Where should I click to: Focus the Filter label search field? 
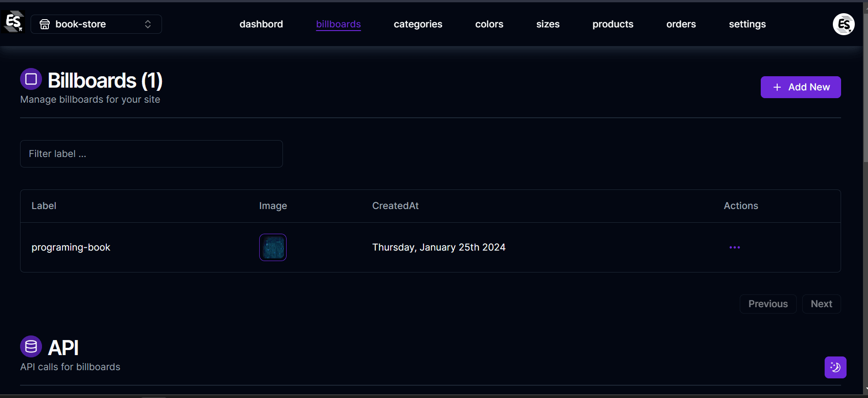152,154
